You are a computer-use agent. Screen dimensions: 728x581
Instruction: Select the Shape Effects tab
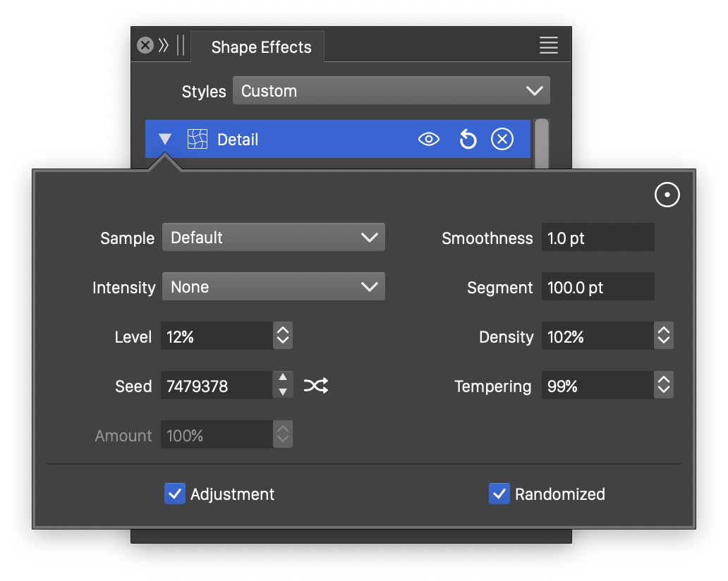261,47
